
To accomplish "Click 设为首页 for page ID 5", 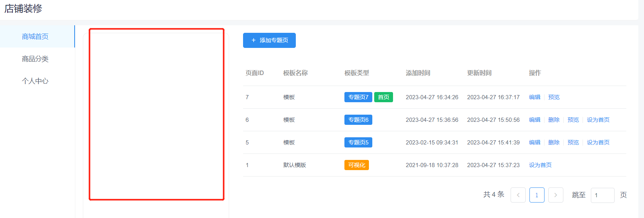I will coord(598,143).
